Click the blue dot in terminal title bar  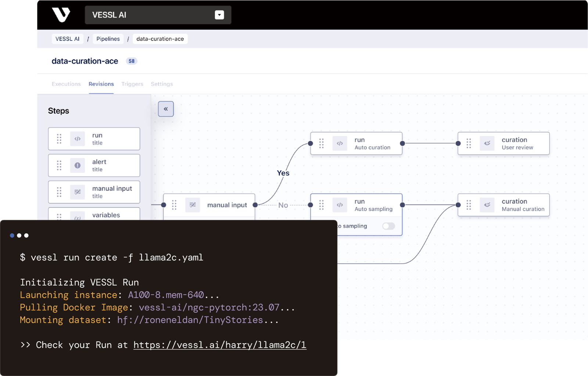tap(12, 235)
